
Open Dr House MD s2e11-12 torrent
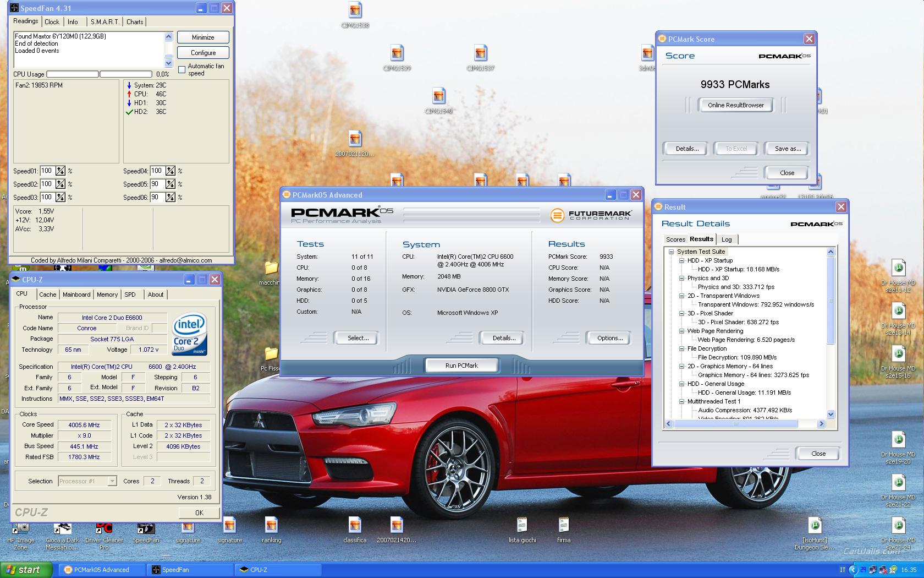tap(898, 276)
